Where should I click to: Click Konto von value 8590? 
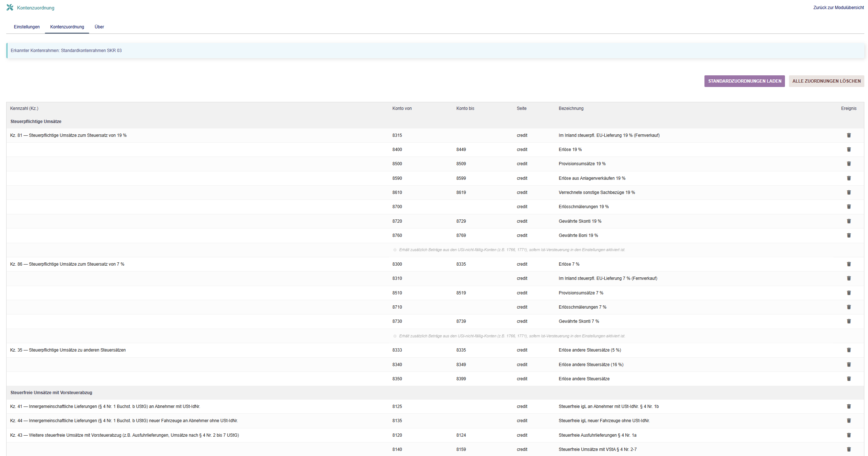point(397,178)
